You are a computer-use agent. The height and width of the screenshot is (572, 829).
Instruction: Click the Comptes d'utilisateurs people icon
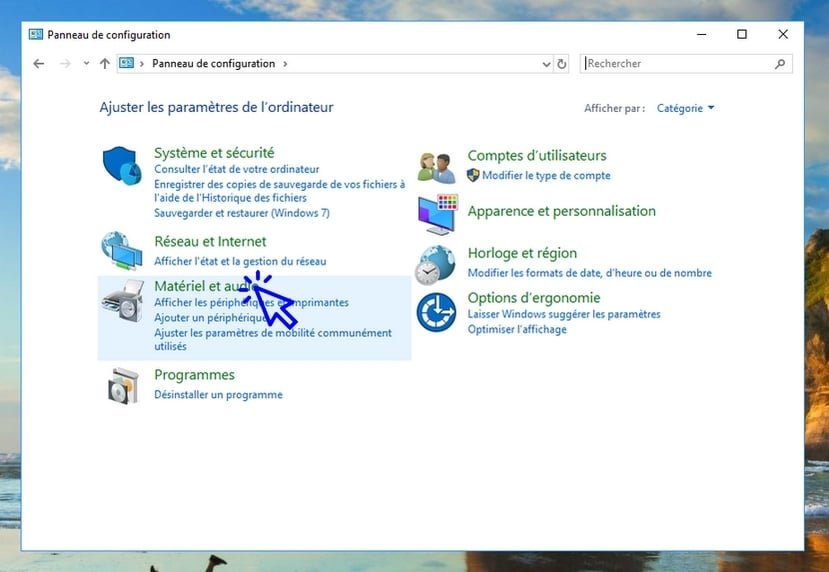point(436,168)
